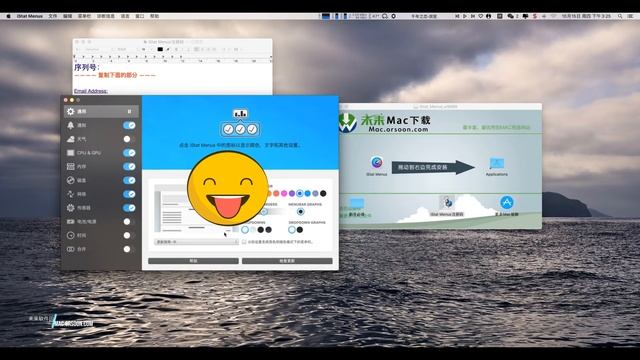Open the iStat Menus keygen icon in installer window
Image resolution: width=640 pixels, height=360 pixels.
pos(447,202)
